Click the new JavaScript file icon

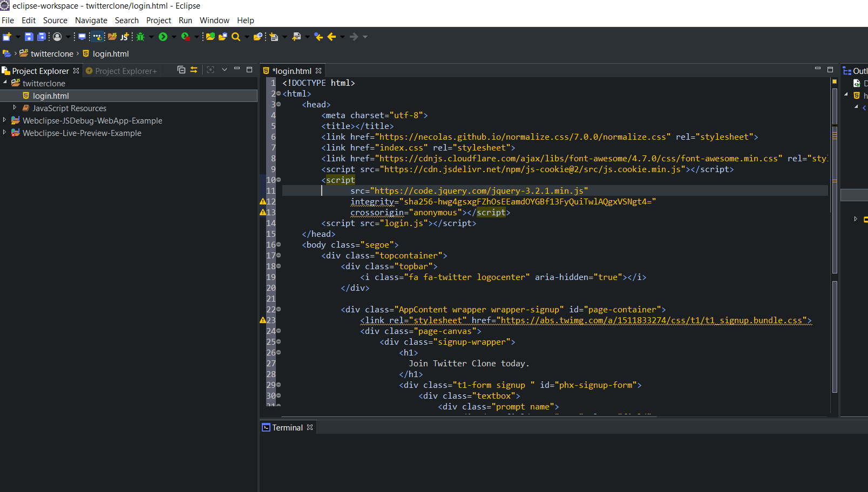pyautogui.click(x=125, y=37)
